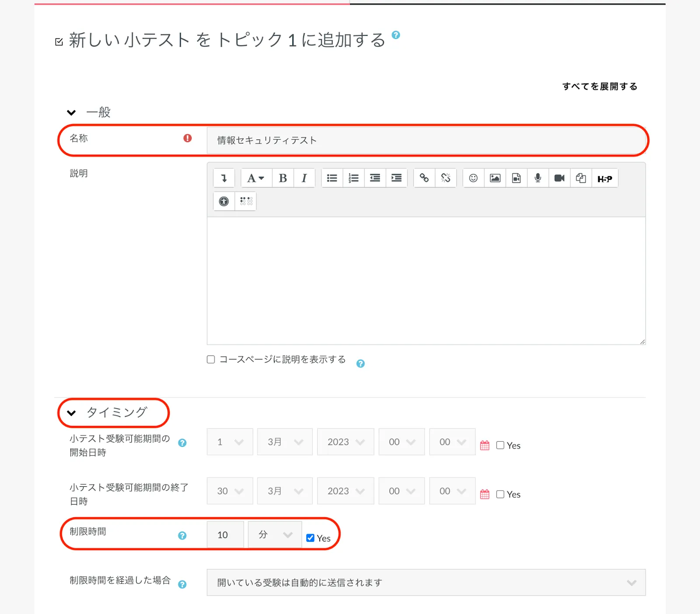Toggle bold formatting in the description editor
The width and height of the screenshot is (700, 614).
coord(283,178)
